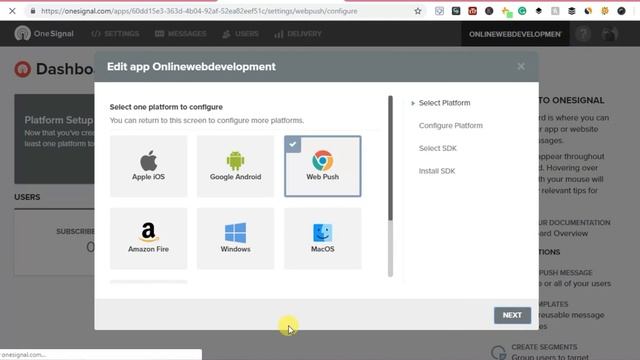Click the site lock security icon
This screenshot has width=640, height=360.
[33, 11]
